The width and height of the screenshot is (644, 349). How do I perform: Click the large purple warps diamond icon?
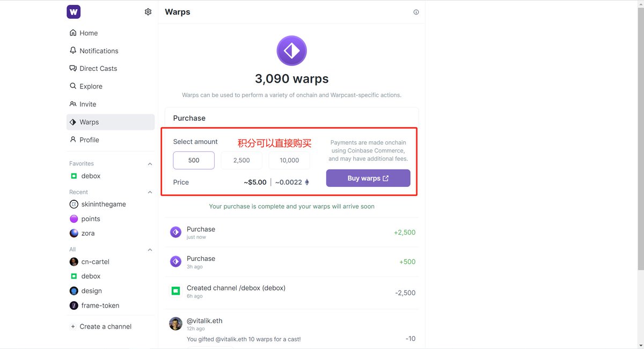pyautogui.click(x=291, y=51)
